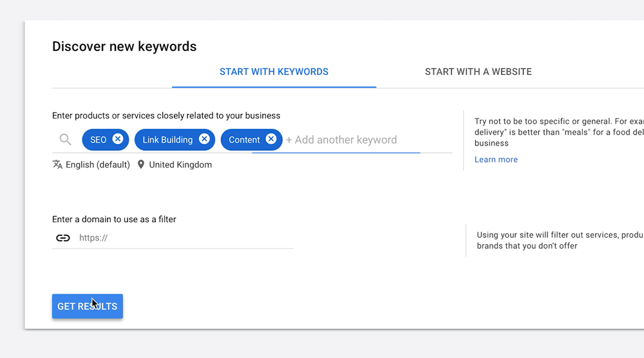Select the Link Building chip label
The height and width of the screenshot is (358, 644).
click(x=167, y=140)
